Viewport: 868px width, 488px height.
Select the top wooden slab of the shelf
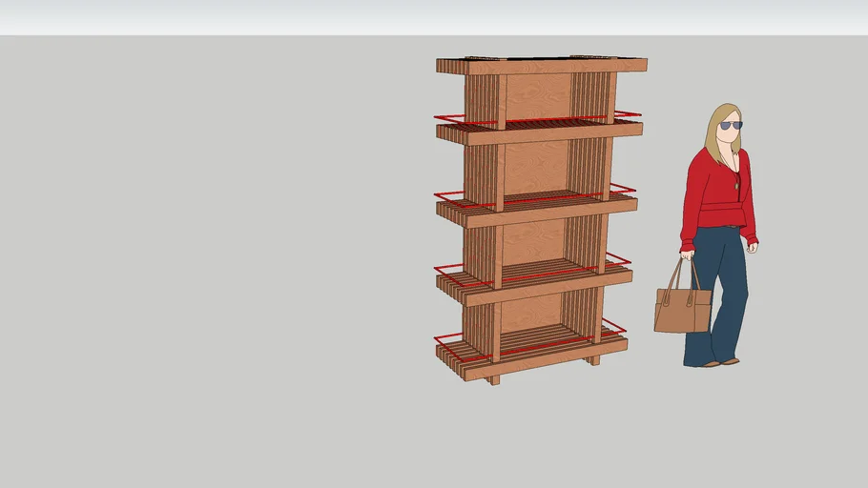click(x=542, y=66)
